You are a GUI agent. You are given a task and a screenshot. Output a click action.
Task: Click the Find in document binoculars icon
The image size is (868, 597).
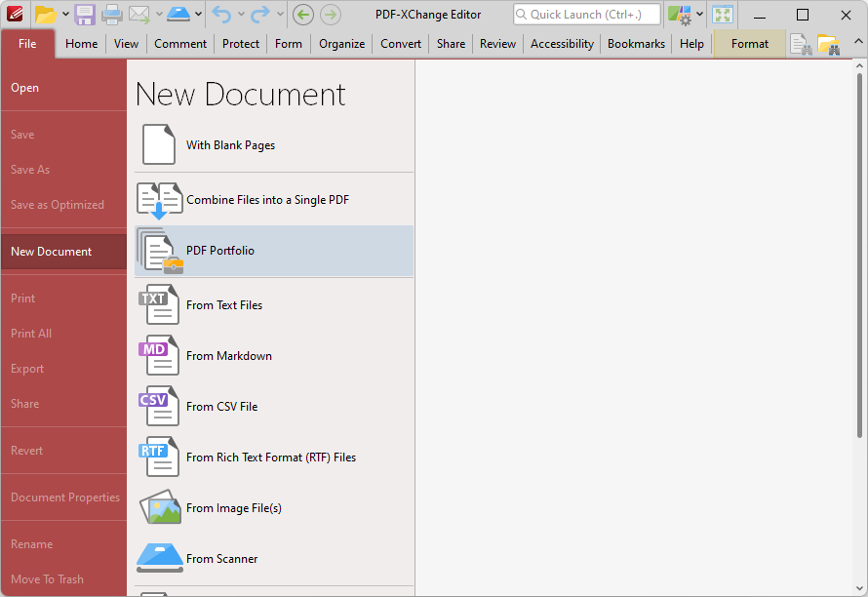point(801,44)
